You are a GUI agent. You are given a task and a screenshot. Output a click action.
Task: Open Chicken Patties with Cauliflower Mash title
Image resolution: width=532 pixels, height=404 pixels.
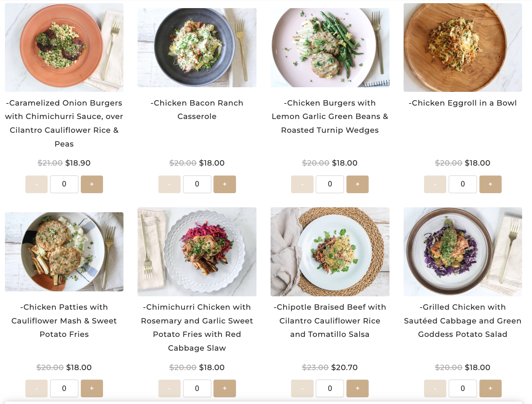point(64,321)
